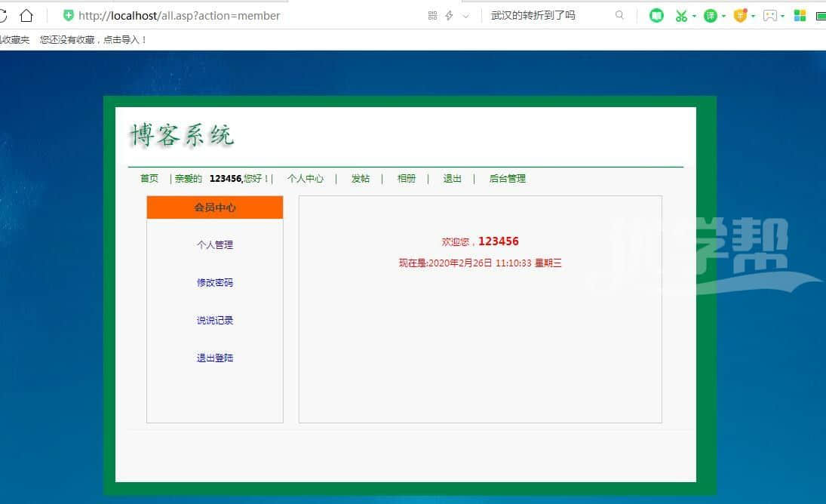Open 首页 in the navigation bar
Viewport: 826px width, 504px height.
pos(149,179)
